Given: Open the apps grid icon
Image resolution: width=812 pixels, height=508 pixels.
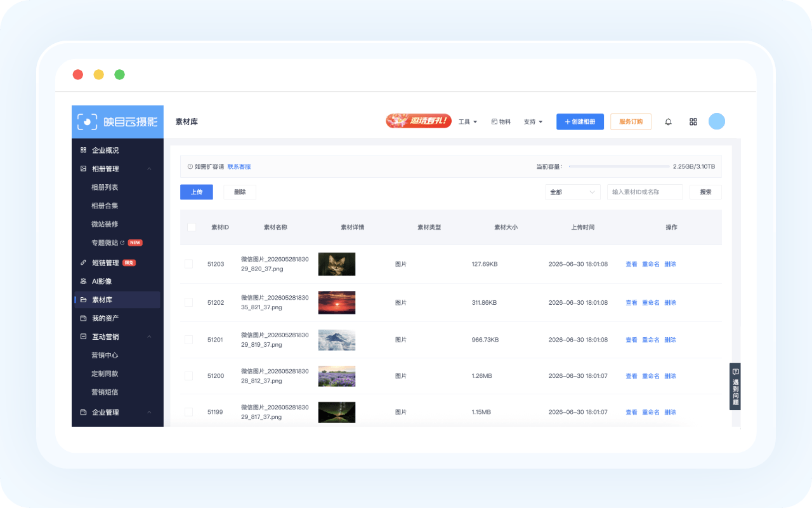Looking at the screenshot, I should pos(693,122).
